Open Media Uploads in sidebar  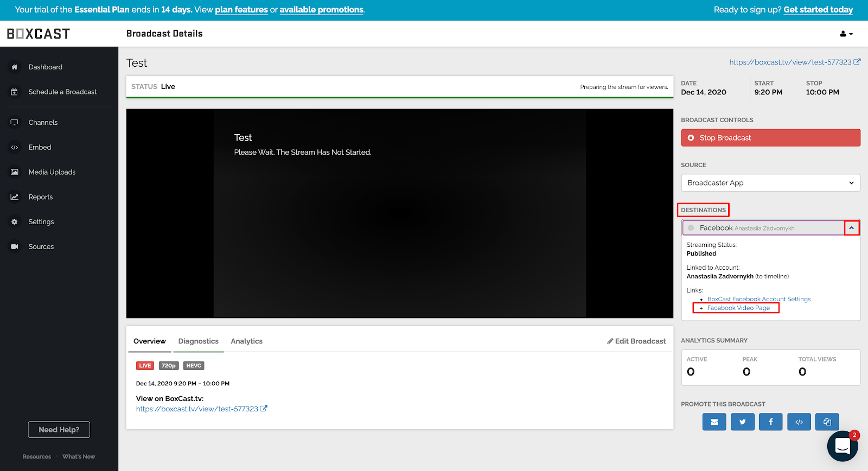52,173
